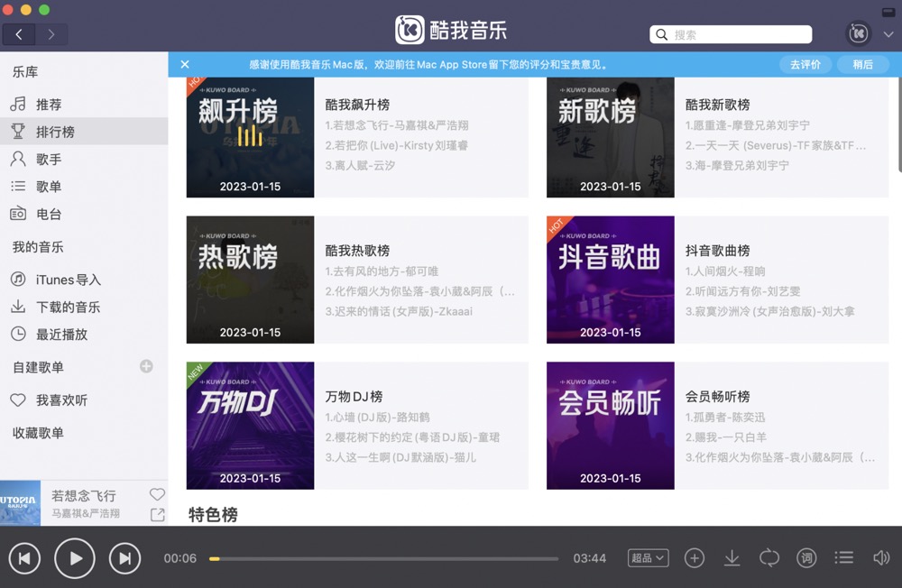Select 心墙 (DJ版)-路知鹤 entry
The width and height of the screenshot is (902, 588).
[377, 418]
